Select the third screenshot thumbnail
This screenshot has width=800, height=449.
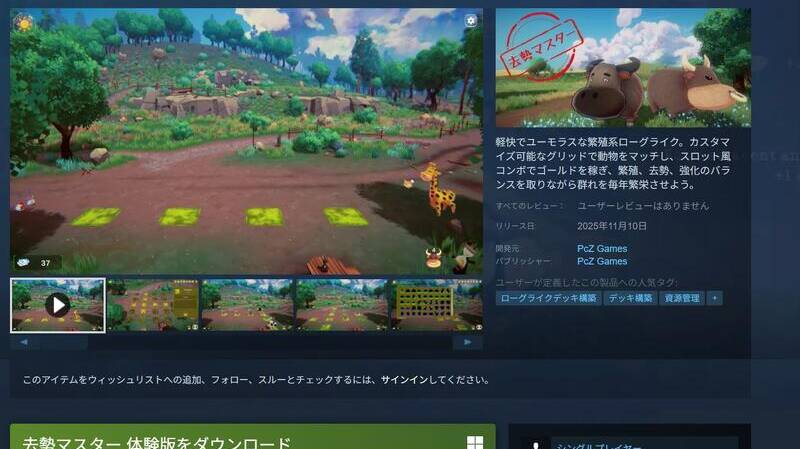click(247, 304)
